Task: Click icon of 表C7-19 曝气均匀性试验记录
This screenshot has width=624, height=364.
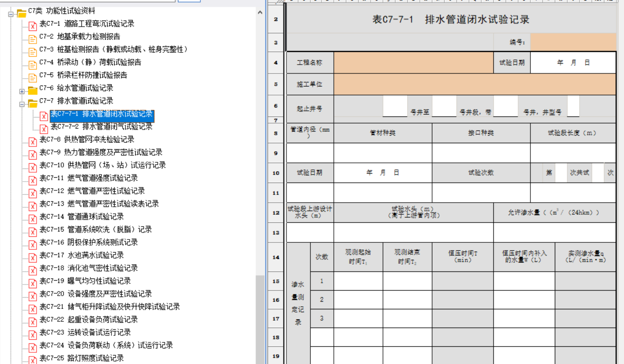Action: tap(33, 283)
